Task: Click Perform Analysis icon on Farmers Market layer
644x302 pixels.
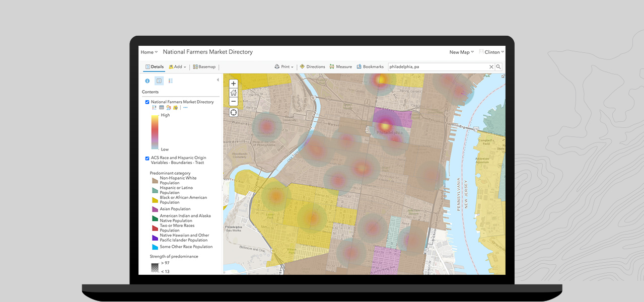Action: 176,107
